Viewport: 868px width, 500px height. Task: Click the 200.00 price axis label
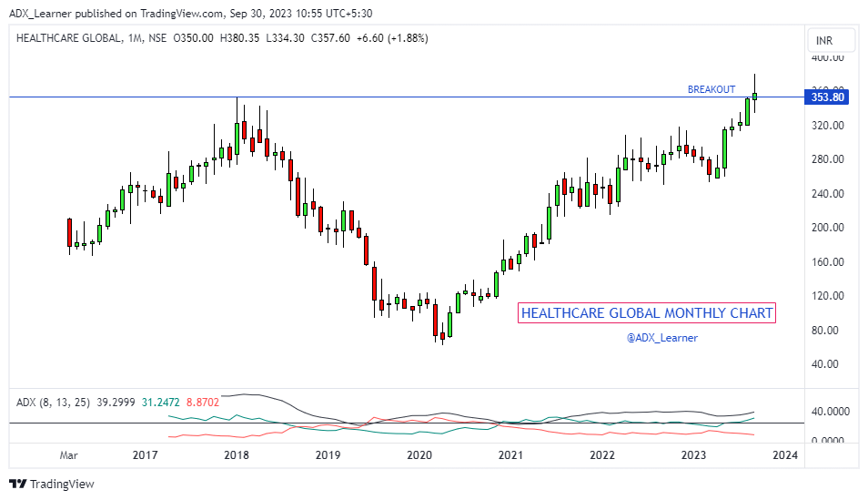[x=828, y=228]
